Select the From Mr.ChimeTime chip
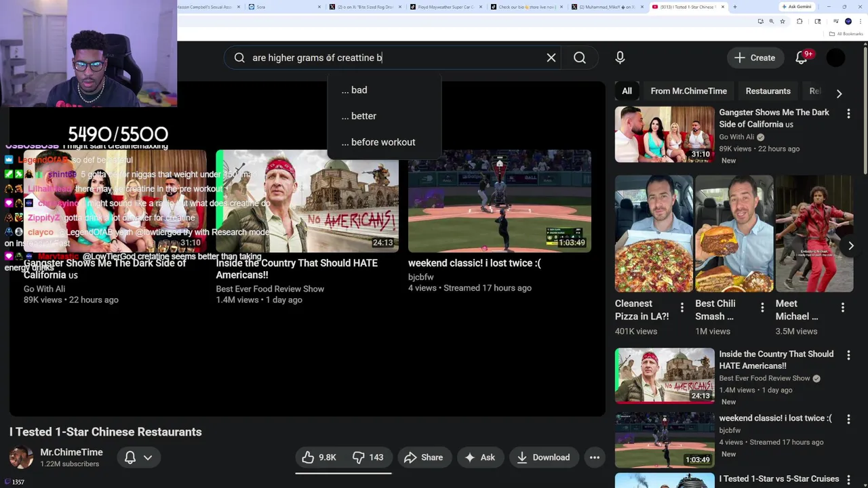868x488 pixels. pos(688,91)
